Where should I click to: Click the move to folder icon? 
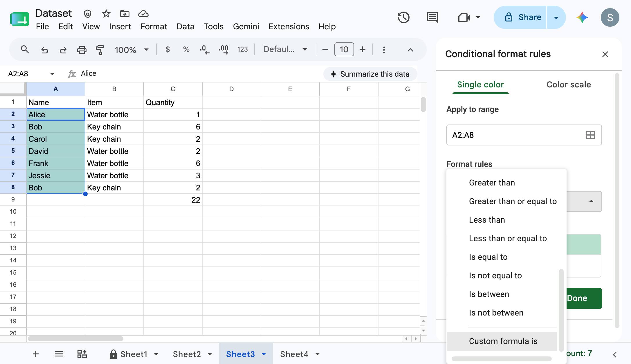(x=125, y=14)
